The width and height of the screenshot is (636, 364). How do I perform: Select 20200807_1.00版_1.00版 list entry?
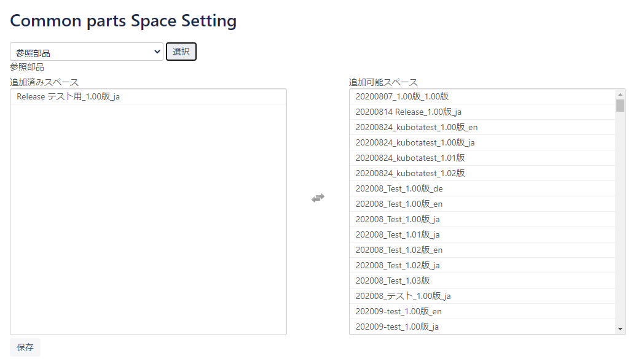pyautogui.click(x=402, y=96)
